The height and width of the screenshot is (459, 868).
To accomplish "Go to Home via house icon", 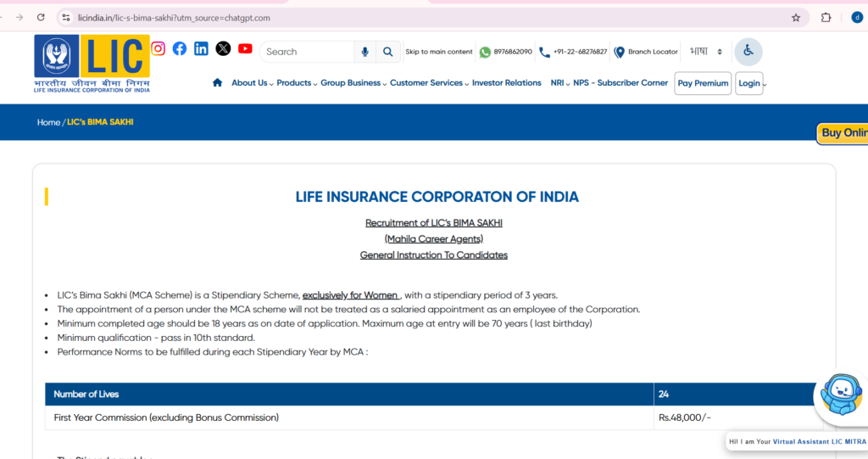I will coord(217,82).
